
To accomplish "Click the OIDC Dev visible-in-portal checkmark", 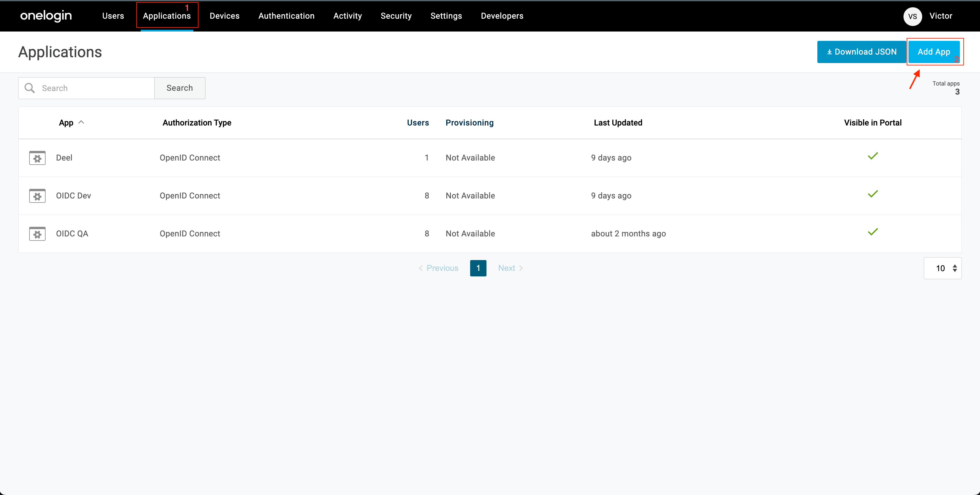I will point(873,194).
